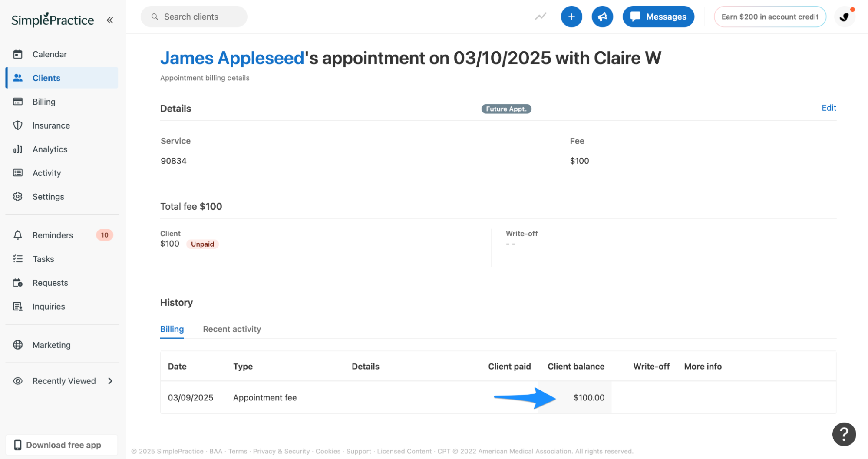Open the user profile avatar

pos(845,17)
